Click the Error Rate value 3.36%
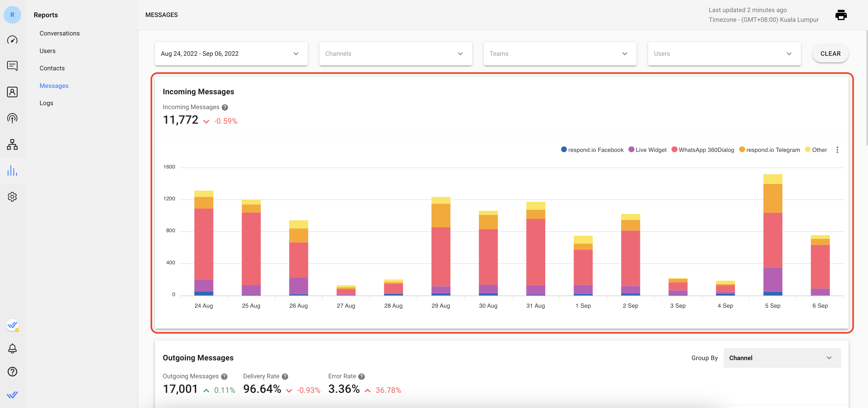 (x=344, y=389)
